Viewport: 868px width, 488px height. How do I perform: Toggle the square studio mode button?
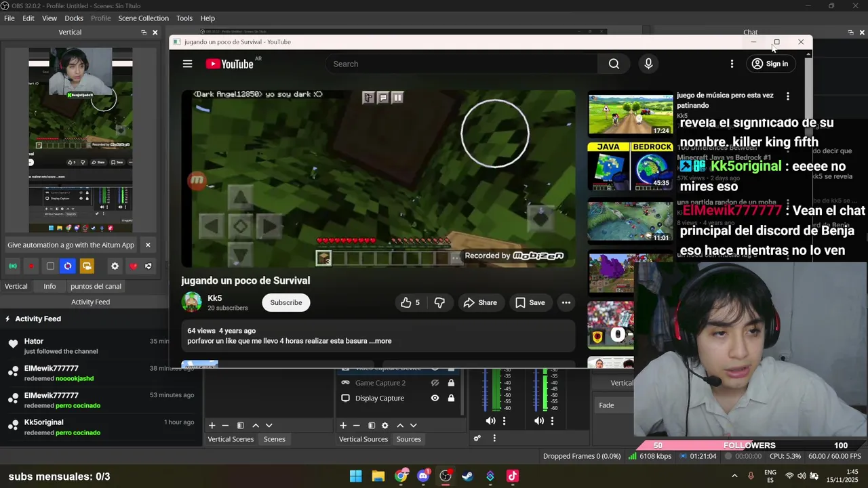click(50, 266)
